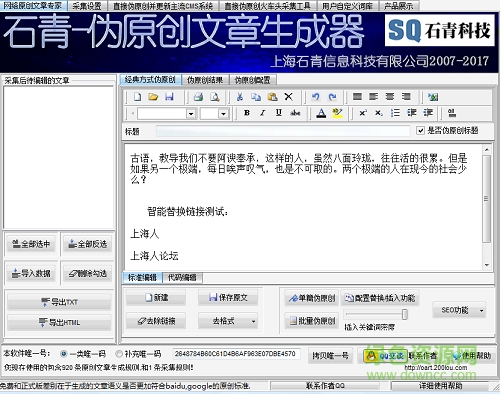Start 批量伪原创 batch processing
The width and height of the screenshot is (500, 394).
(312, 321)
